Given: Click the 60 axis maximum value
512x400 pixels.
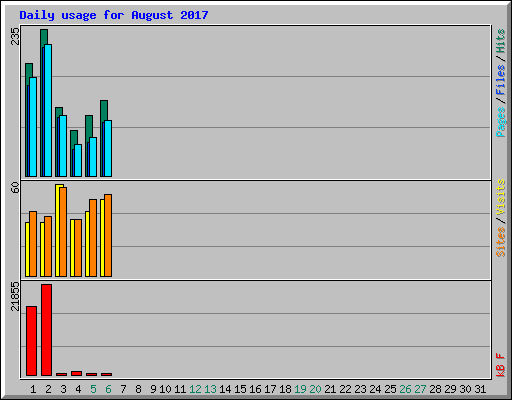Looking at the screenshot, I should pyautogui.click(x=15, y=187).
